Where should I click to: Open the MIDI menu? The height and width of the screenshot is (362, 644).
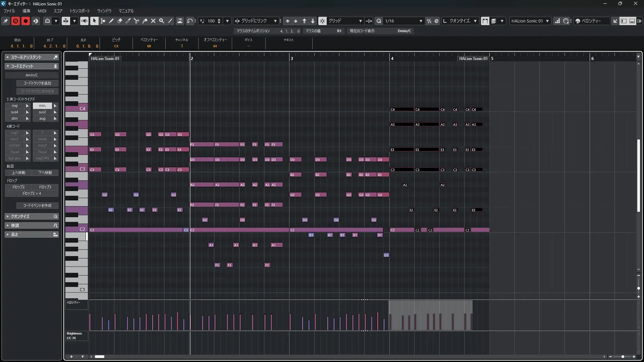coord(42,11)
